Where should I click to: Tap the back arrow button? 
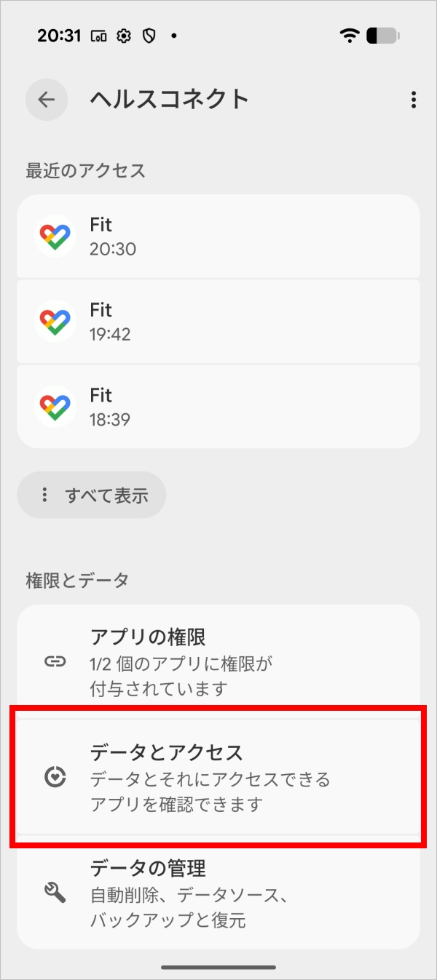(47, 100)
